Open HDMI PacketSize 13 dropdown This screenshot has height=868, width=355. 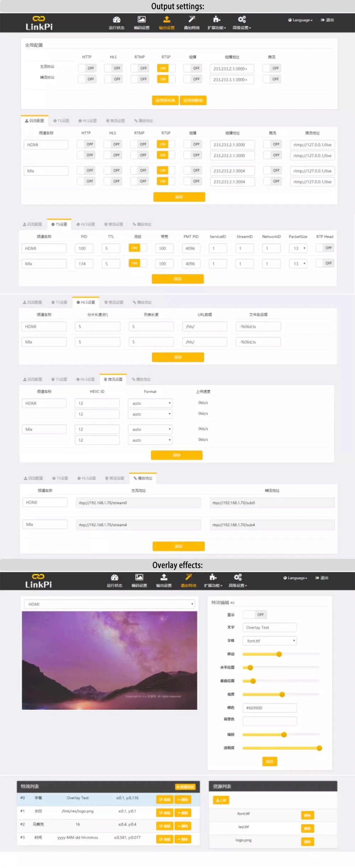[298, 249]
